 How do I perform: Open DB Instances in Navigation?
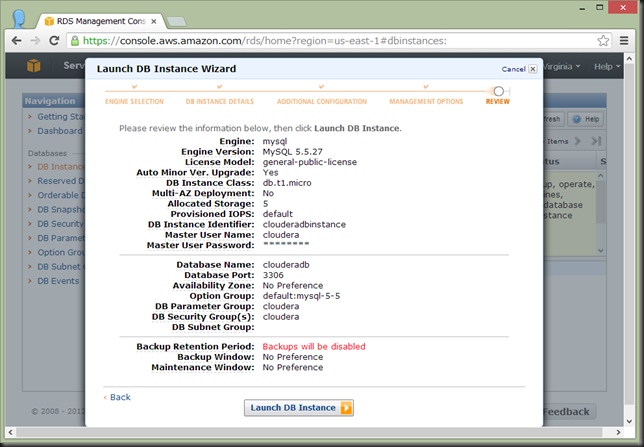point(61,167)
